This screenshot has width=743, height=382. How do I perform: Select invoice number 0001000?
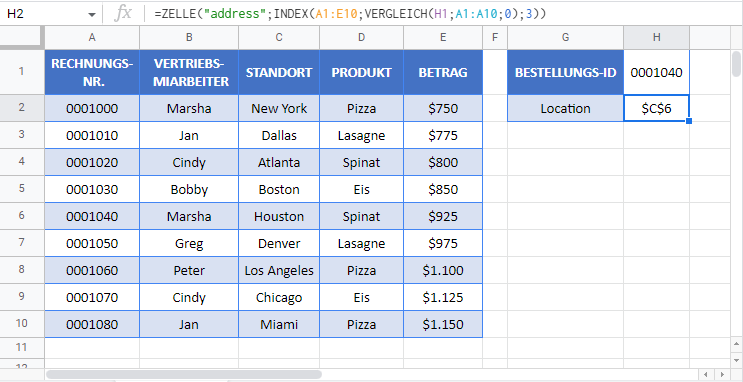(x=92, y=109)
